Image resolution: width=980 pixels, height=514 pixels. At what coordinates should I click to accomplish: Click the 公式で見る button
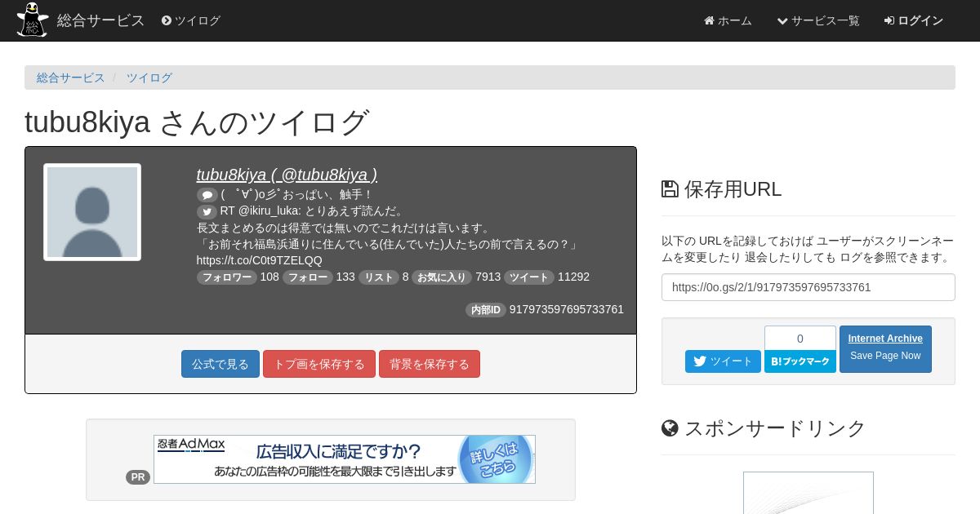(220, 364)
